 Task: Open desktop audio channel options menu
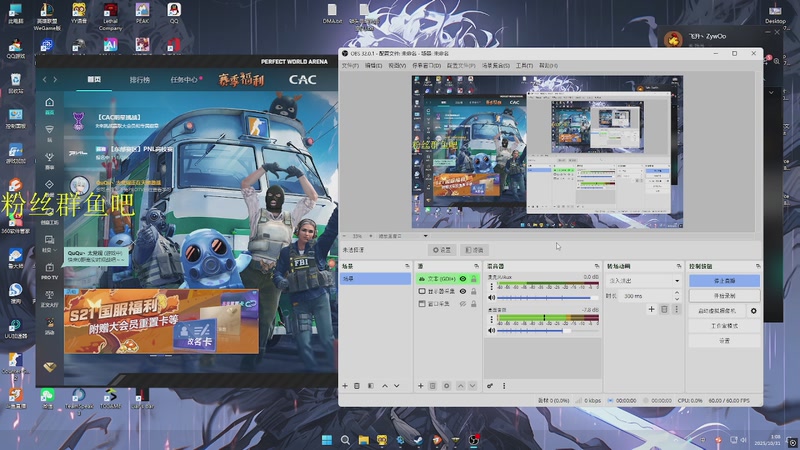(492, 319)
